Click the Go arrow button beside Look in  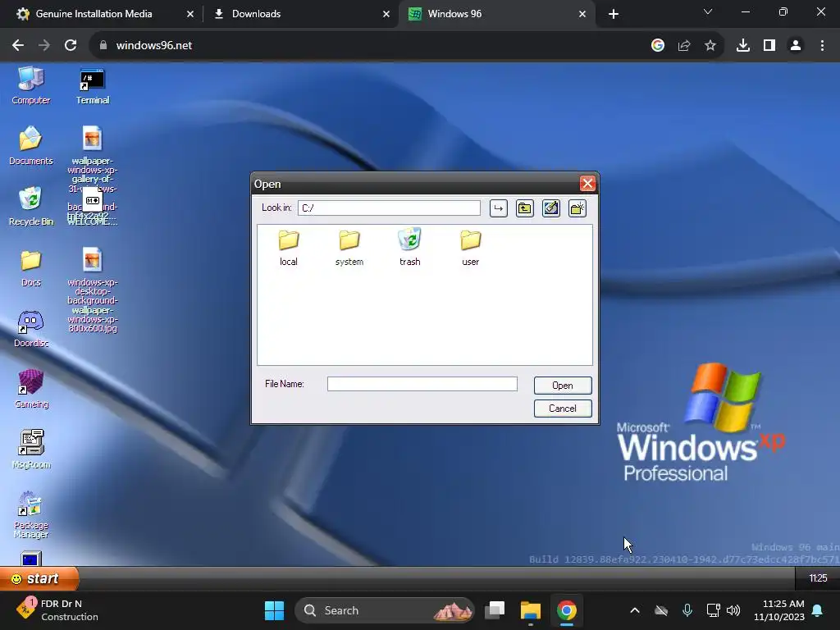pyautogui.click(x=498, y=208)
